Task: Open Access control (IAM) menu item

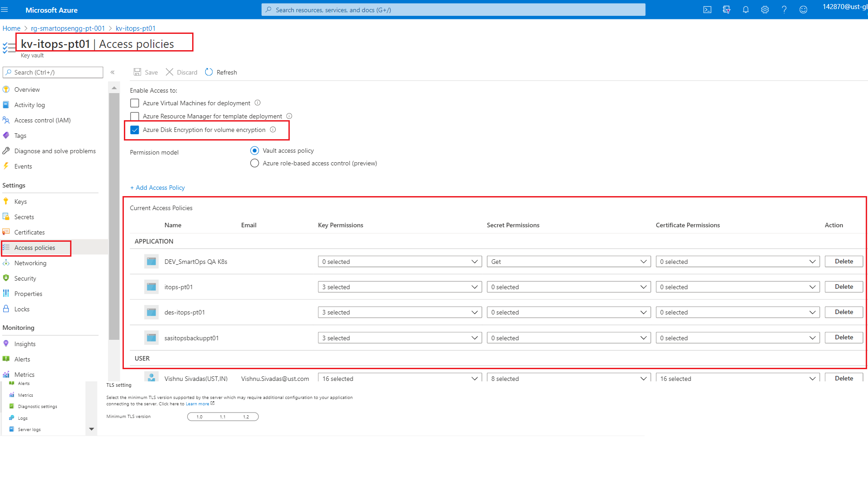Action: point(42,120)
